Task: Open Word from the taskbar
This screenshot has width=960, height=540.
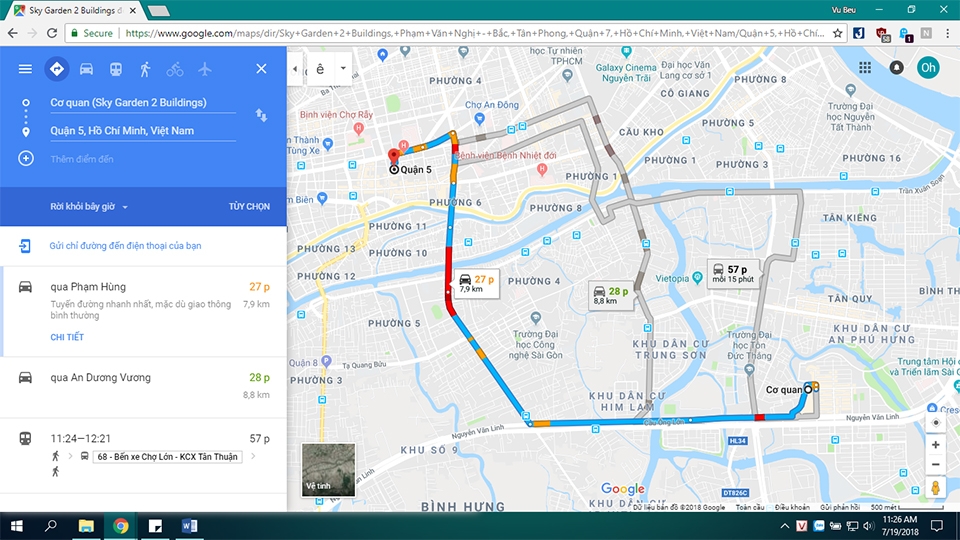Action: tap(189, 526)
